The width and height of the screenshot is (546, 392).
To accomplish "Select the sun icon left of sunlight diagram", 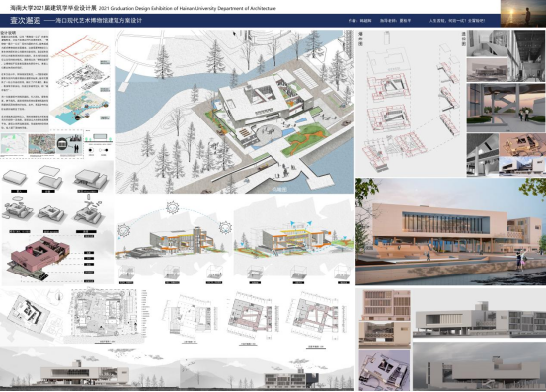I will (x=124, y=230).
